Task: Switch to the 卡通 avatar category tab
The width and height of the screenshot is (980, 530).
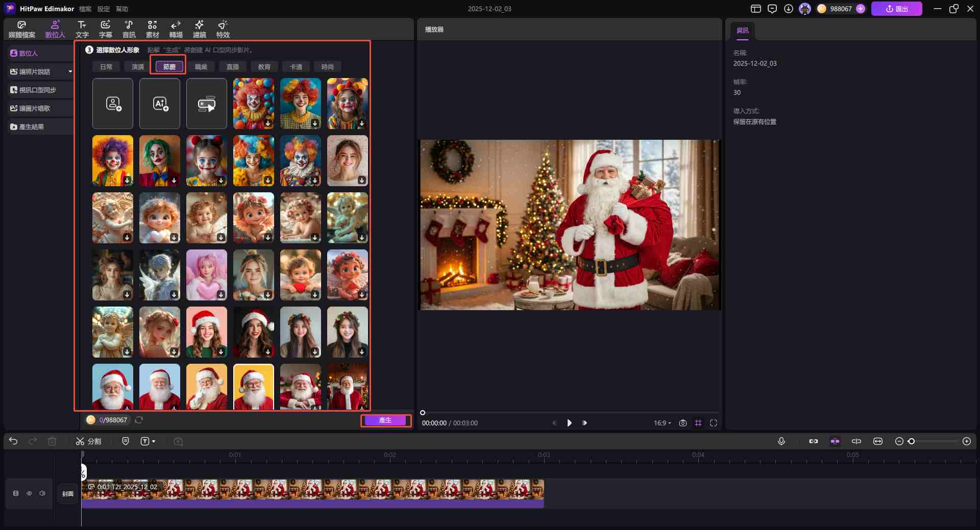Action: (296, 67)
